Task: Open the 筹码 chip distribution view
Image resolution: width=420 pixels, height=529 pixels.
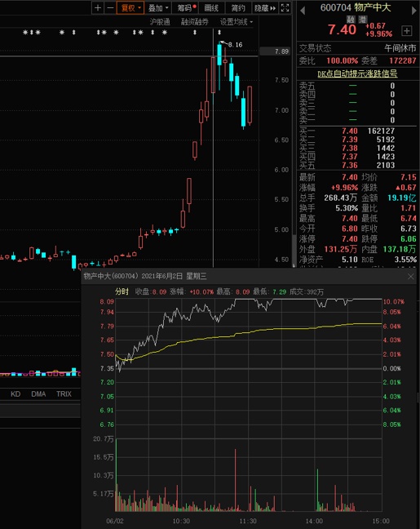Action: pyautogui.click(x=187, y=8)
